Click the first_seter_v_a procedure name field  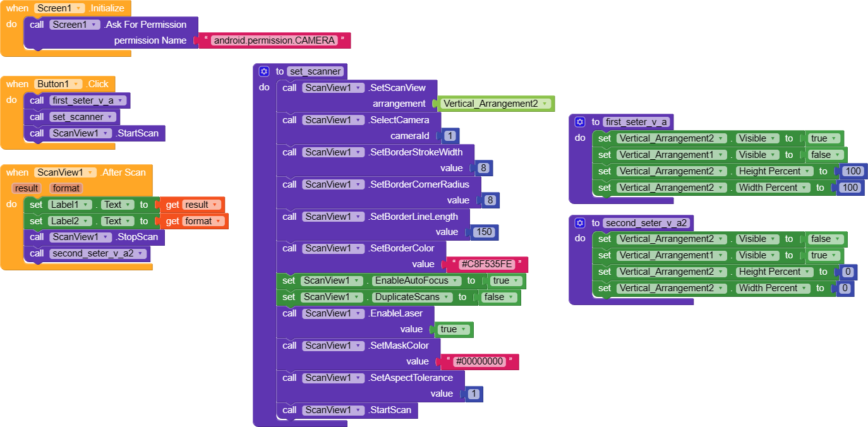pos(637,122)
